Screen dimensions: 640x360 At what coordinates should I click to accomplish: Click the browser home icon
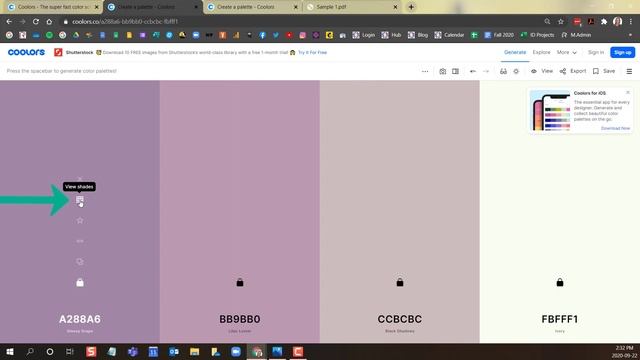coord(49,22)
